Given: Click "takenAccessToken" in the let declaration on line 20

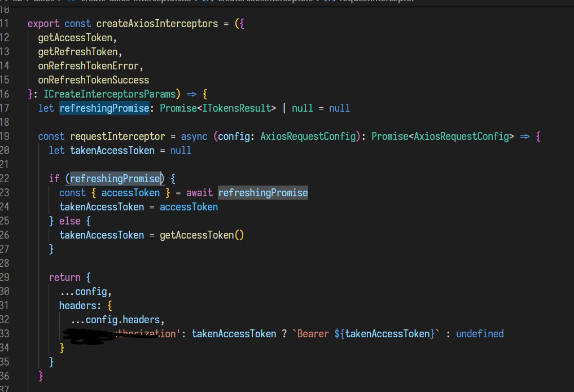Looking at the screenshot, I should (x=112, y=151).
